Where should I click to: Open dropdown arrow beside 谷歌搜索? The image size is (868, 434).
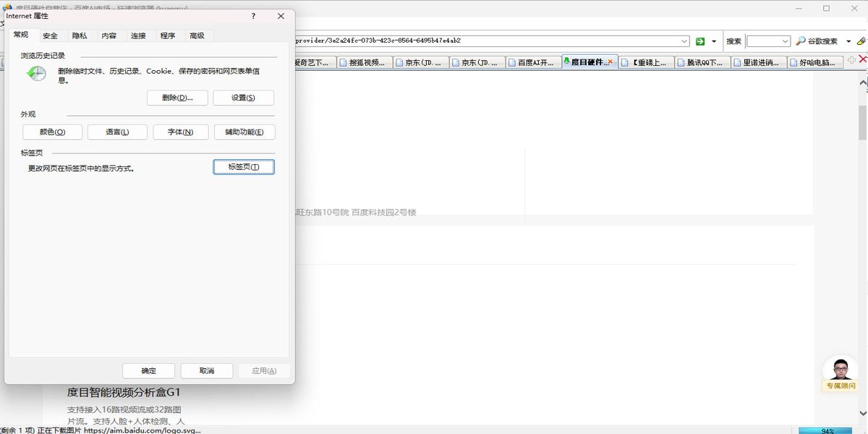click(x=848, y=41)
